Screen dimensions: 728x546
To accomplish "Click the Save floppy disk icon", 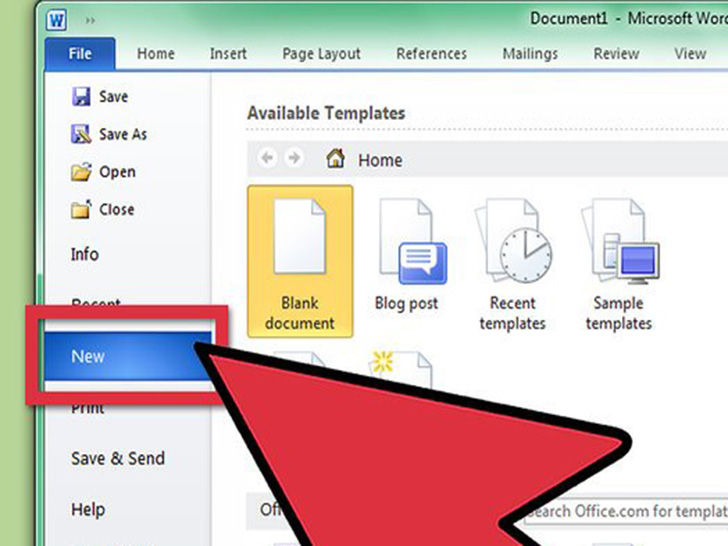I will (81, 97).
